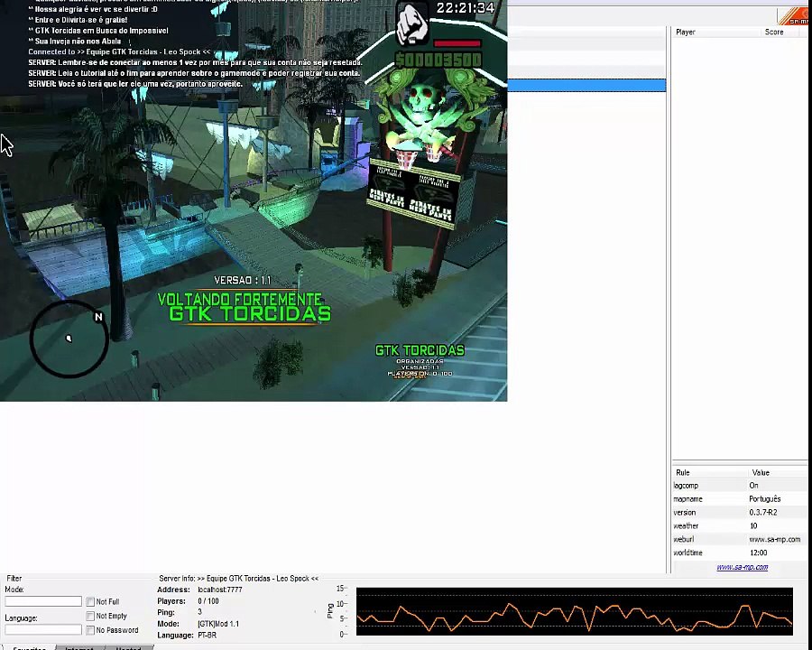Click the green GTK TORCIDAS center logo text

click(250, 313)
